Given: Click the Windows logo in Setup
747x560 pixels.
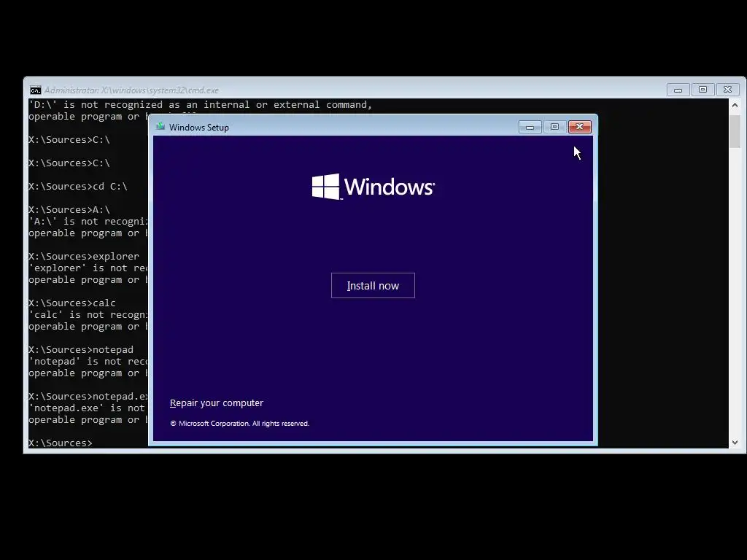Looking at the screenshot, I should click(373, 186).
